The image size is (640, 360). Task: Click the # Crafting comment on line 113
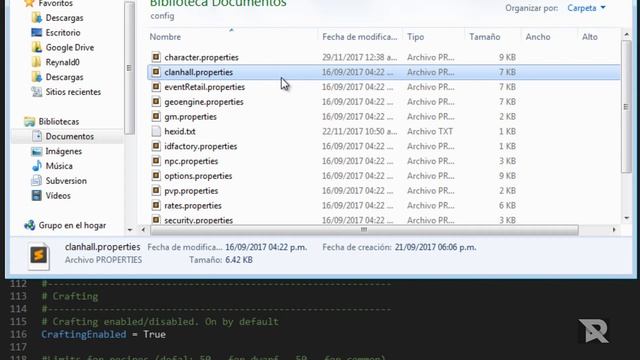click(x=70, y=296)
